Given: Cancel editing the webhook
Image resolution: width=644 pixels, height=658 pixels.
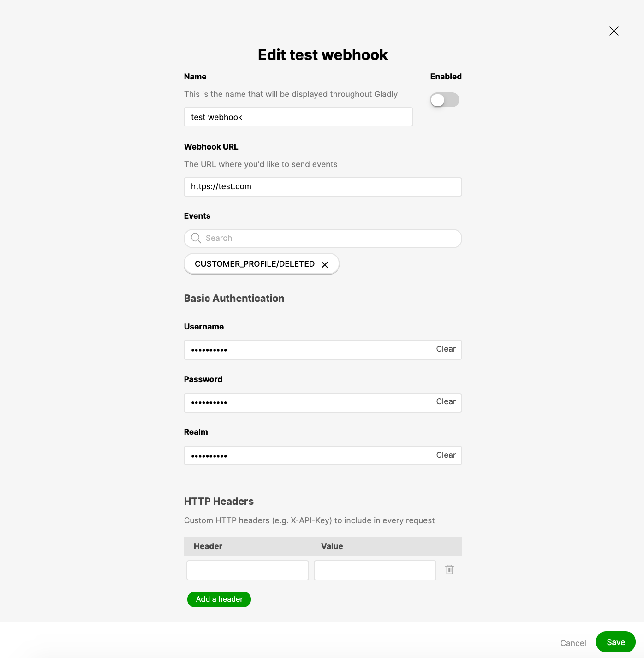Looking at the screenshot, I should (x=573, y=643).
